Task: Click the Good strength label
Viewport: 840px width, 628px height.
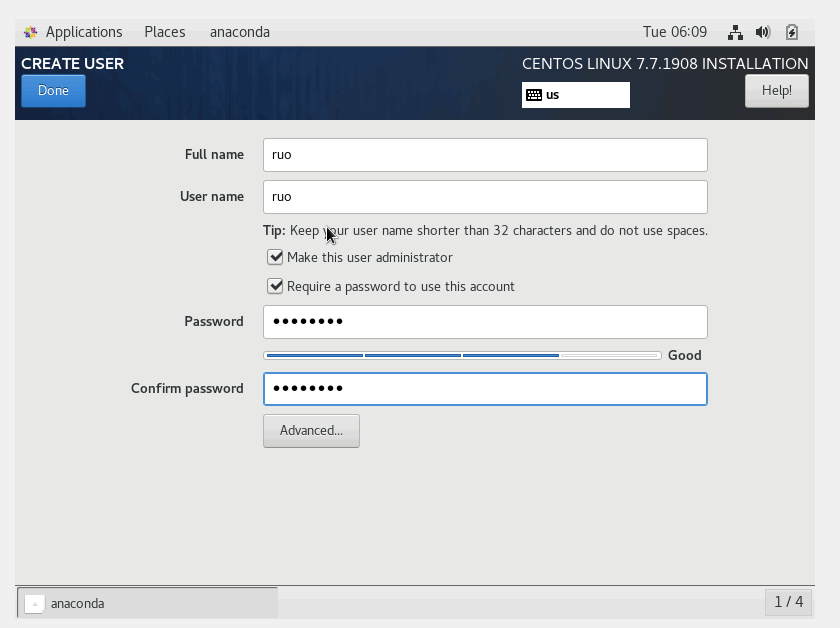Action: [684, 355]
